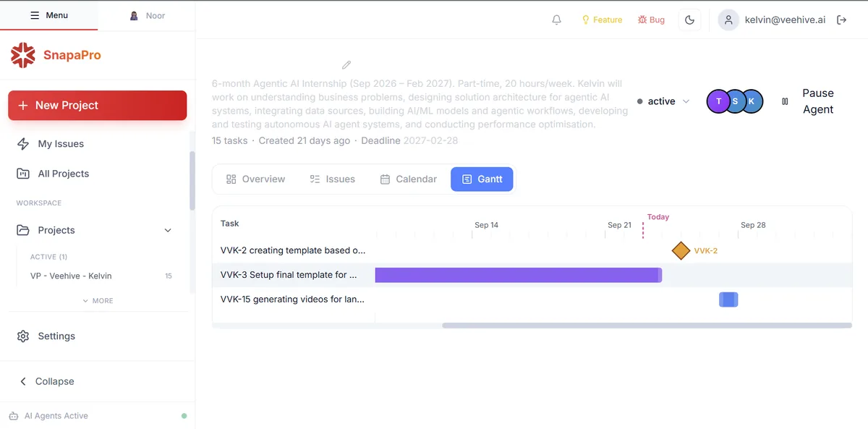Click the logout icon
868x429 pixels.
(841, 20)
